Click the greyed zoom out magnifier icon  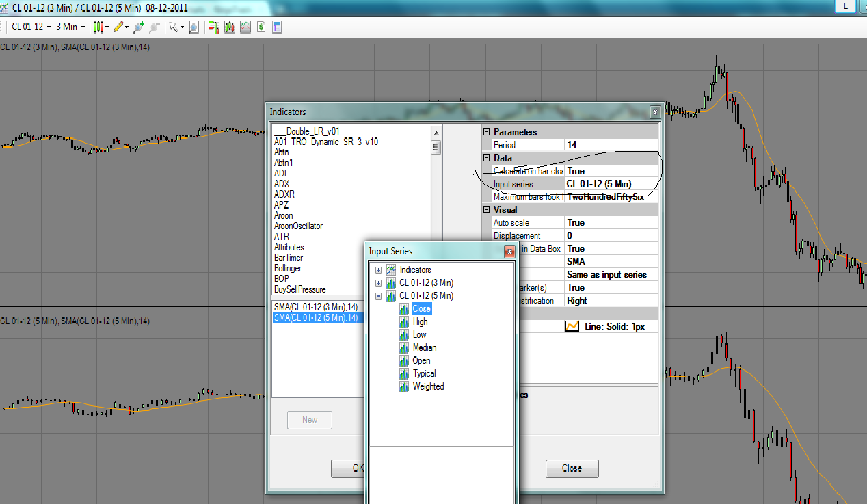155,27
